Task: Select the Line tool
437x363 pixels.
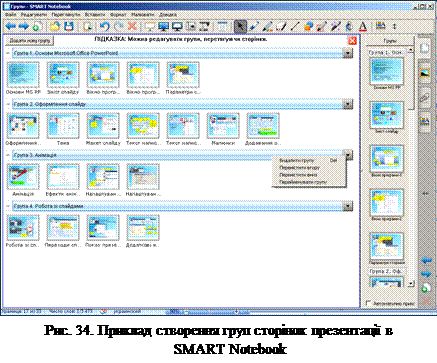Action: tap(295, 26)
